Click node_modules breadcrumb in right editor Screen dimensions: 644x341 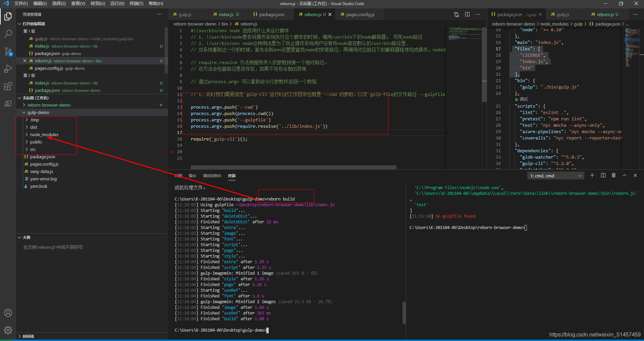tap(554, 24)
